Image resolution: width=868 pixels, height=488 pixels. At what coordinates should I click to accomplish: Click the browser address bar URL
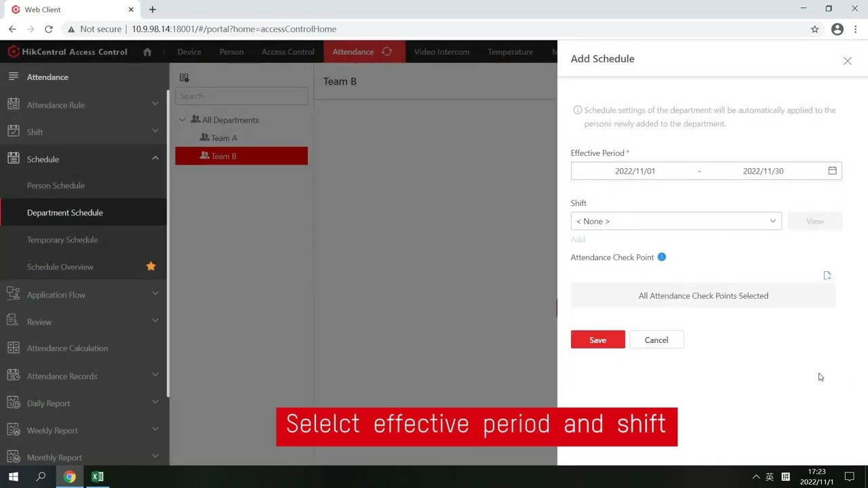point(234,29)
